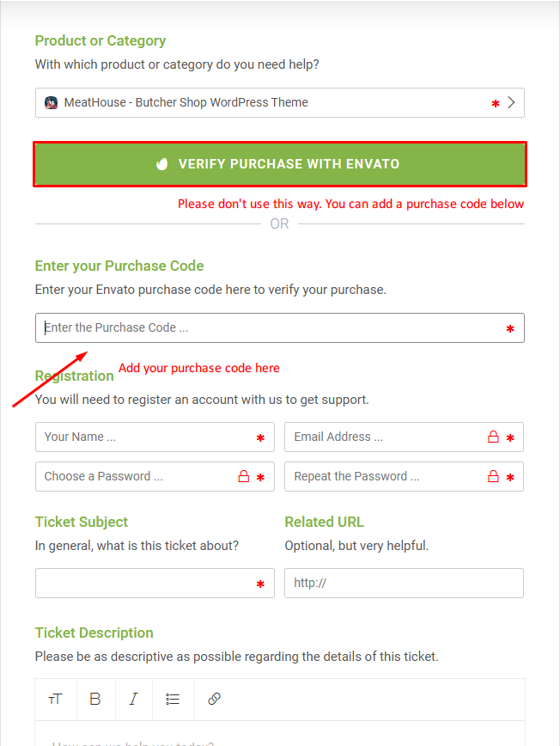Click the Your Name input field
Screen dimensions: 560x746
[x=155, y=437]
